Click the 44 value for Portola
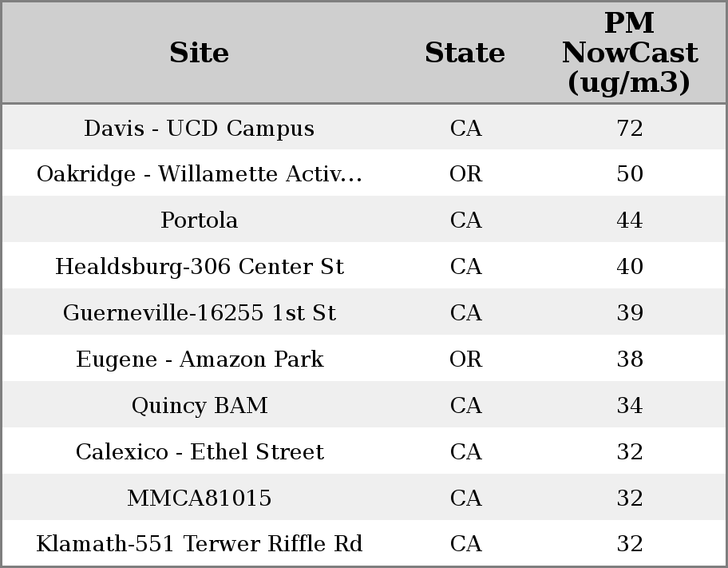 (629, 220)
